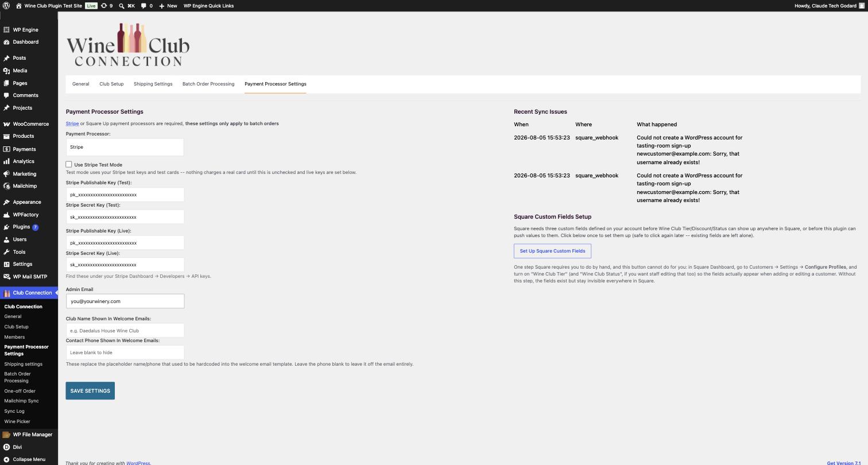Enable the Use Stripe Test Mode checkbox

[69, 164]
